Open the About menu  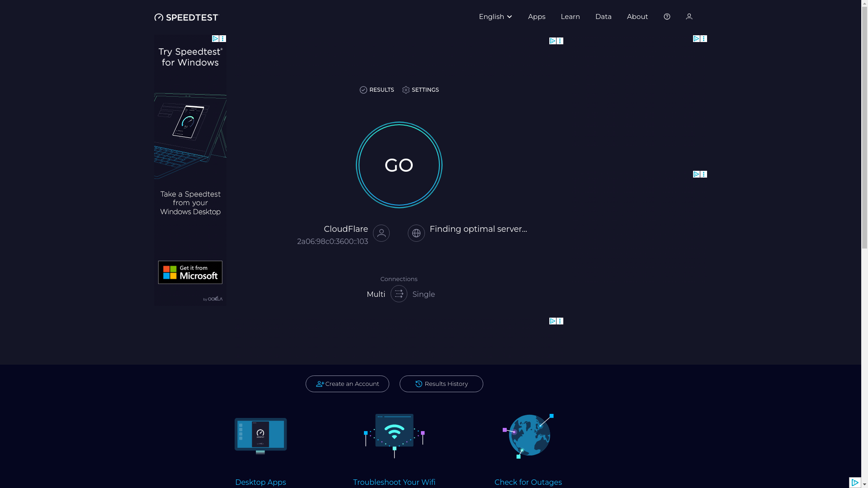pos(637,17)
